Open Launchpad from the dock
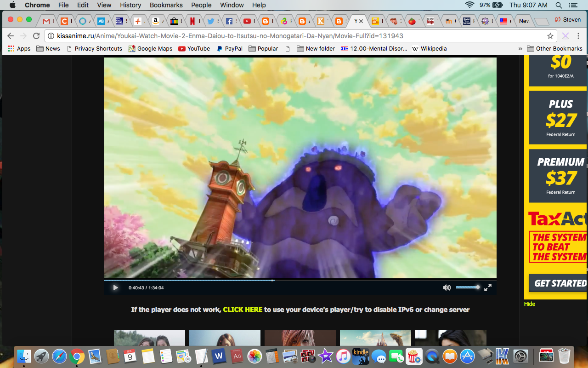Screen dimensions: 588x368 (41, 356)
